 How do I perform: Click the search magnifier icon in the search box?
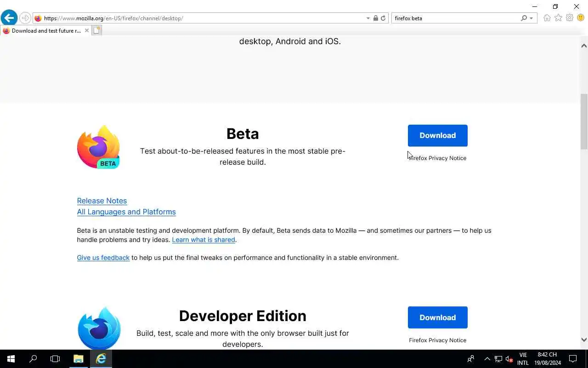pos(524,18)
